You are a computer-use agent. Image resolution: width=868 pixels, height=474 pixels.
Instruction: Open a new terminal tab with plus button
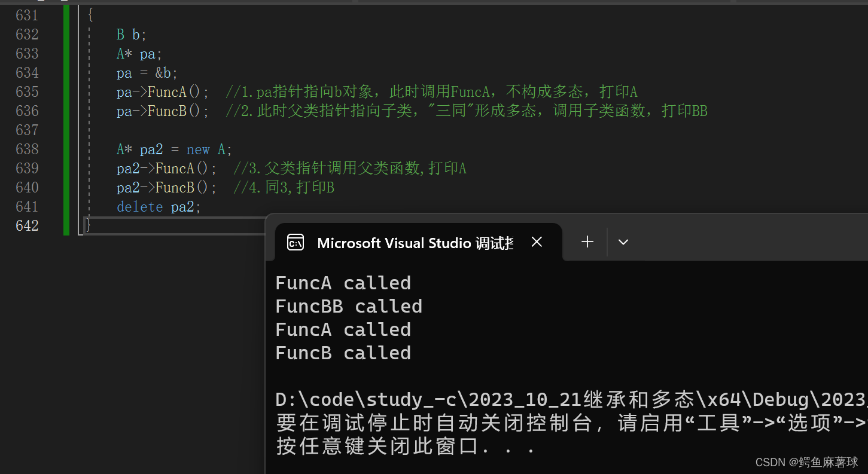(x=587, y=241)
